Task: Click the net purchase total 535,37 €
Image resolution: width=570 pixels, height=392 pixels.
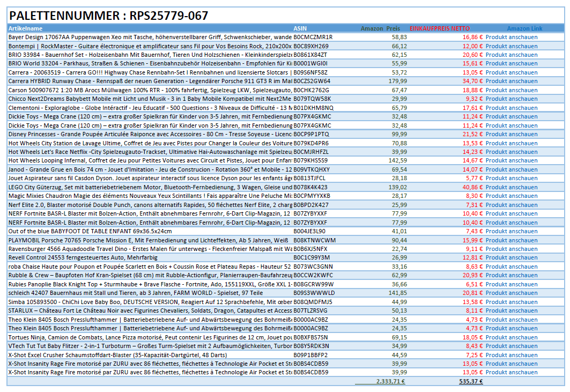Action: pos(471,382)
